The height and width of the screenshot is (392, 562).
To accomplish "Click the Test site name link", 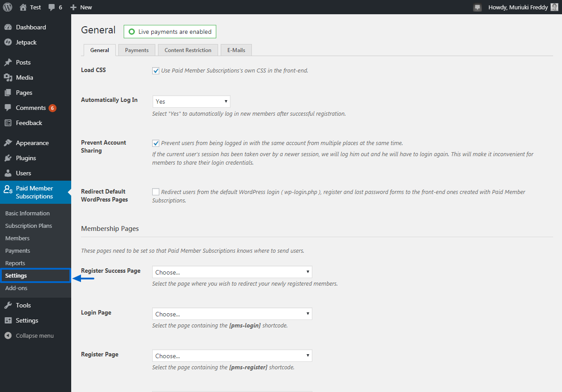I will 36,7.
